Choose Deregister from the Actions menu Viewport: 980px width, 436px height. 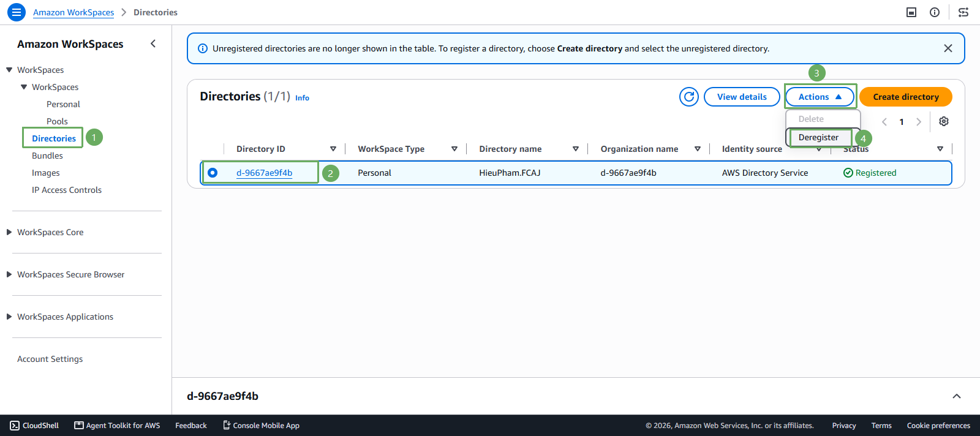[x=818, y=137]
